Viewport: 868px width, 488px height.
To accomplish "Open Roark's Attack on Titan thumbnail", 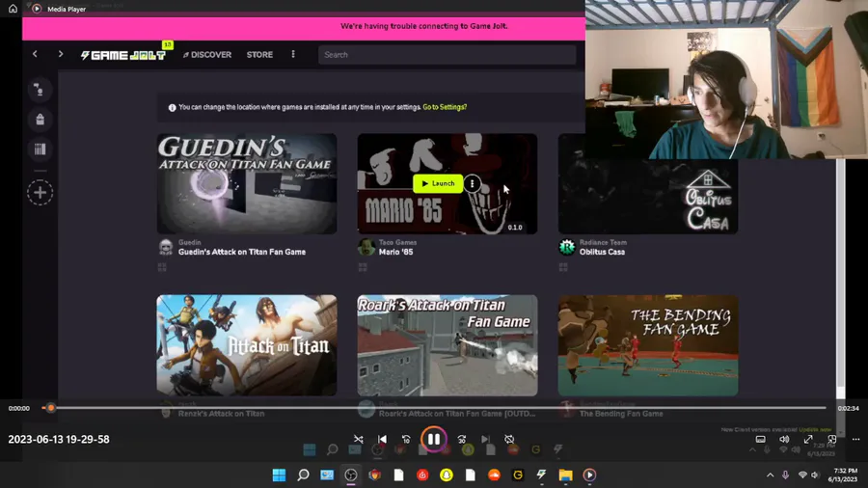I will coord(448,345).
